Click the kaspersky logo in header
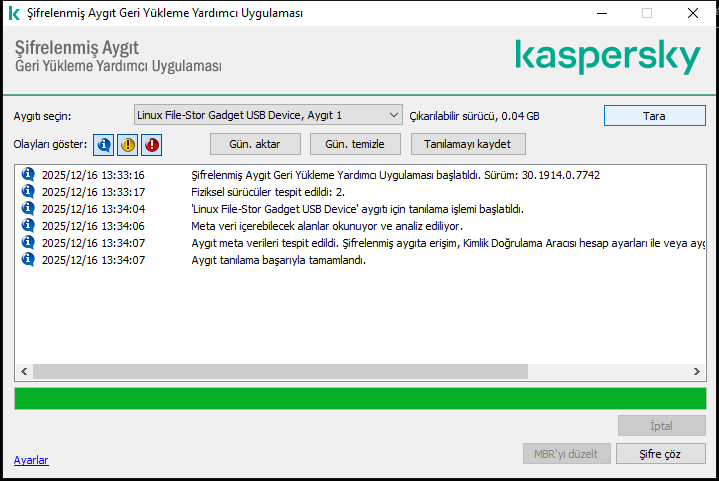This screenshot has width=719, height=481. click(608, 56)
